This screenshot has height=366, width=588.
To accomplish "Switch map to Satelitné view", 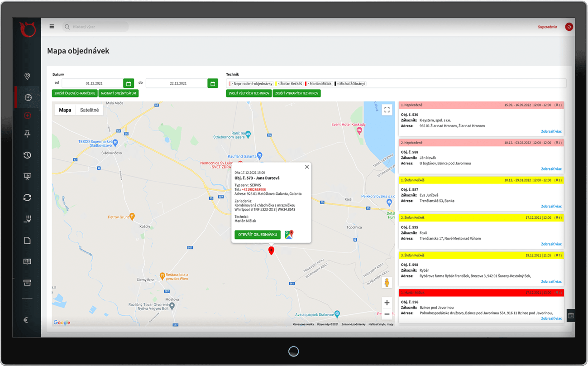I will 90,110.
